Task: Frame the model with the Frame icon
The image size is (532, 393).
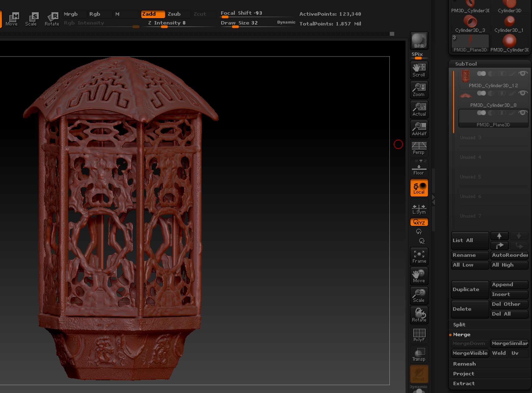Action: pos(419,256)
